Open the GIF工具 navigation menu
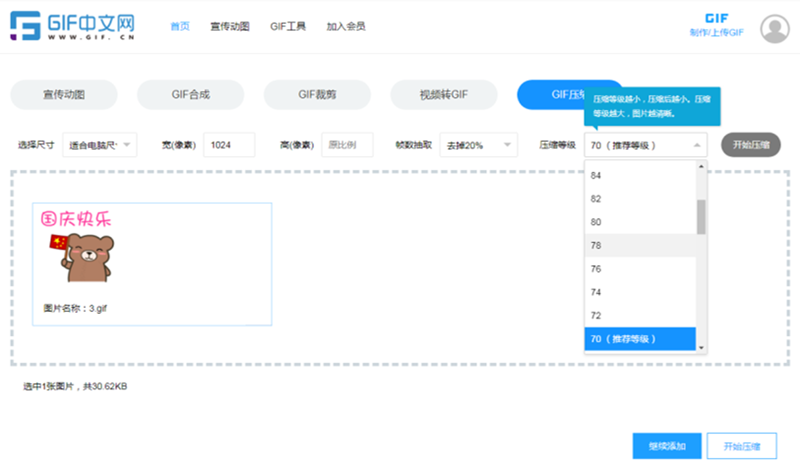 point(288,26)
